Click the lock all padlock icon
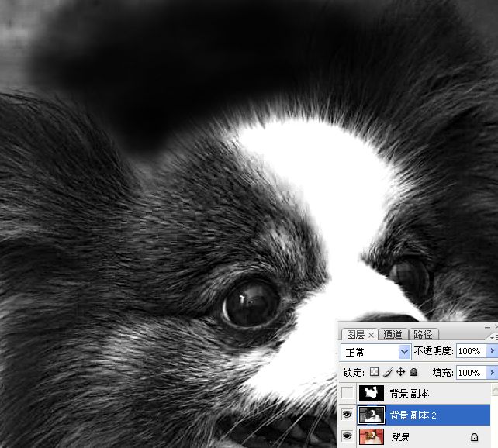This screenshot has width=498, height=448. pyautogui.click(x=413, y=373)
